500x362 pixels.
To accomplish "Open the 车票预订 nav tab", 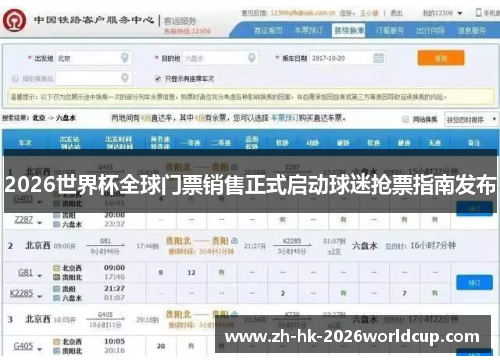I will point(309,31).
